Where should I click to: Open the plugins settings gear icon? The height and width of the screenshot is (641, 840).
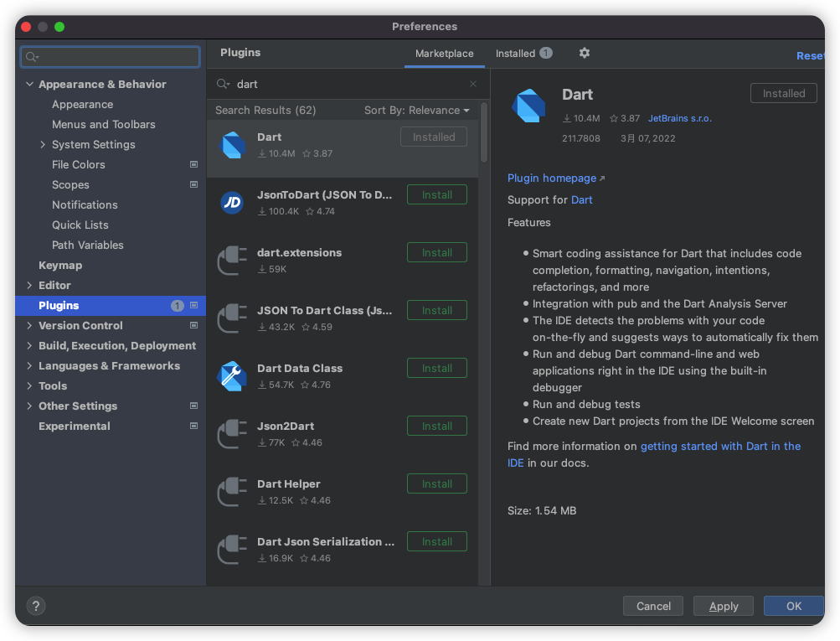[584, 53]
